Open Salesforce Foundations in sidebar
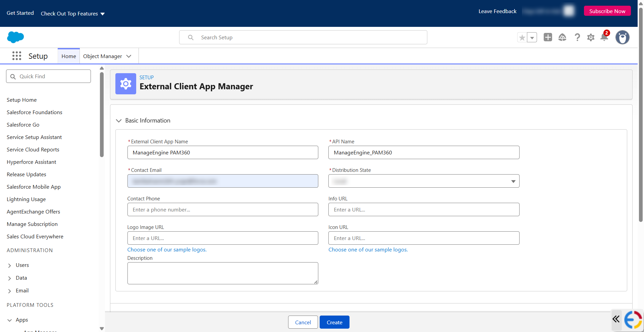644x332 pixels. (x=35, y=112)
